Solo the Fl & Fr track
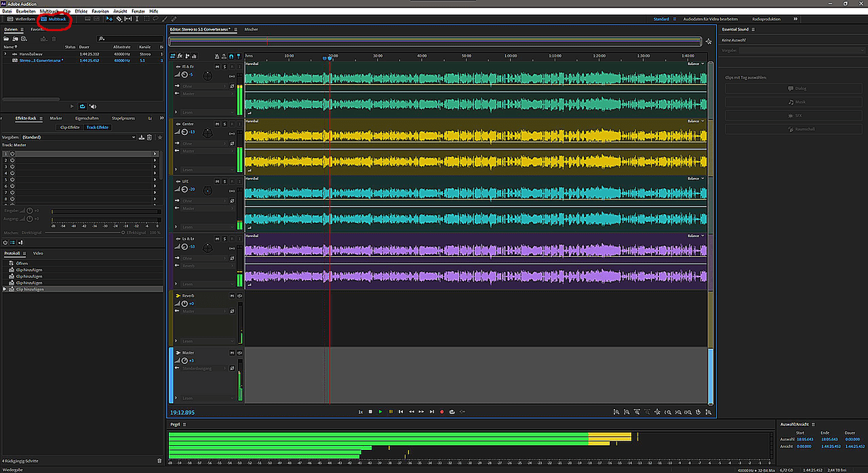868x473 pixels. point(224,66)
